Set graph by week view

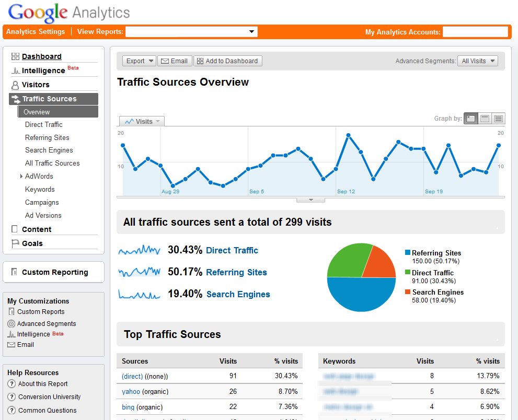point(485,119)
